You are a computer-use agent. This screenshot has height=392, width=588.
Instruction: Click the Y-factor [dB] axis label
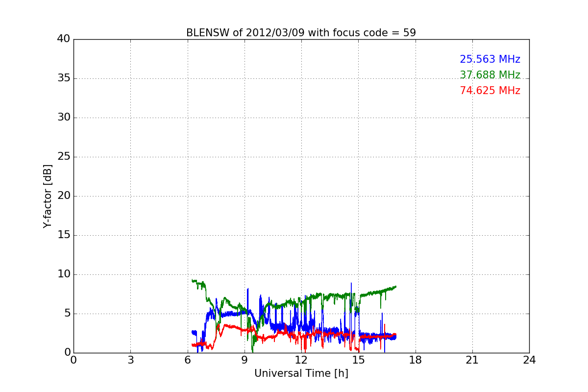coord(48,196)
